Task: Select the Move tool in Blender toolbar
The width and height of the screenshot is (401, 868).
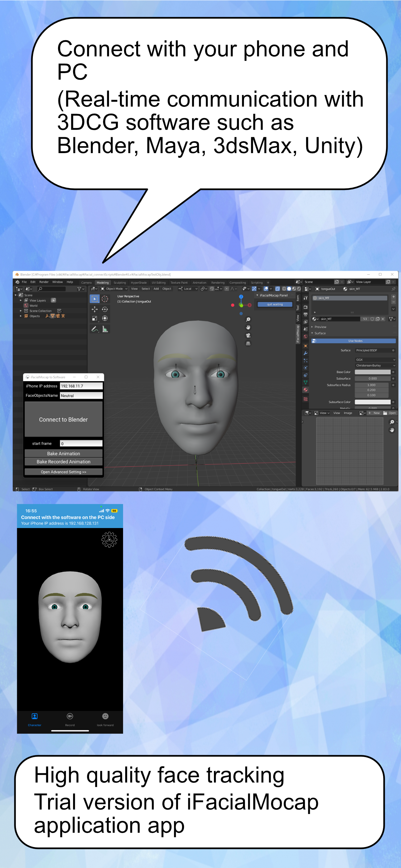Action: tap(95, 309)
